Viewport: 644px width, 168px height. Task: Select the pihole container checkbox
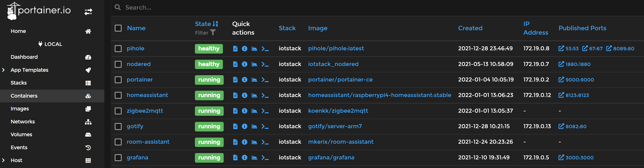tap(118, 48)
